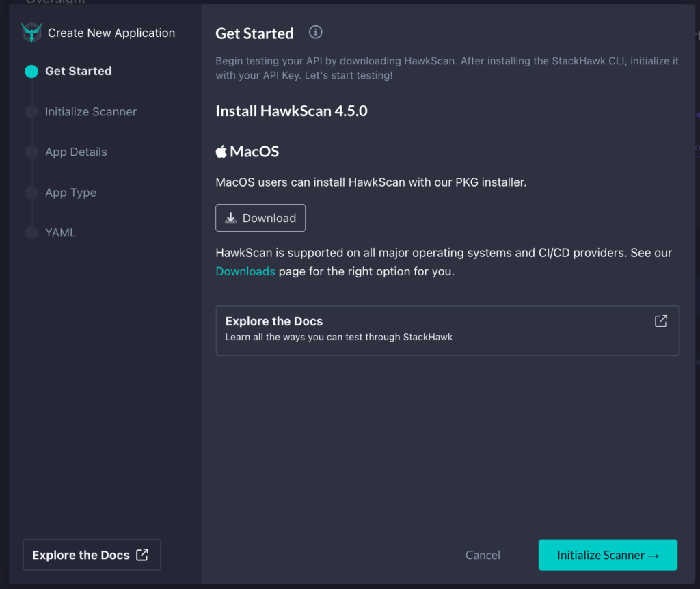This screenshot has width=700, height=589.
Task: Click the external link icon in bottom Explore the Docs button
Action: 142,554
